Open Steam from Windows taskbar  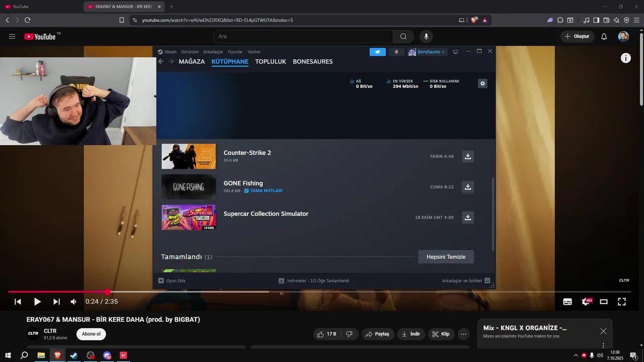(74, 355)
